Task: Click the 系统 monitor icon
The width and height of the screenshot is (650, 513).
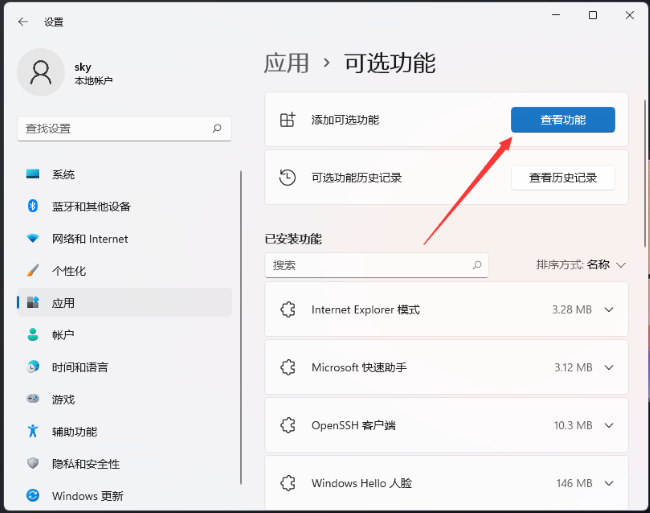Action: 33,174
